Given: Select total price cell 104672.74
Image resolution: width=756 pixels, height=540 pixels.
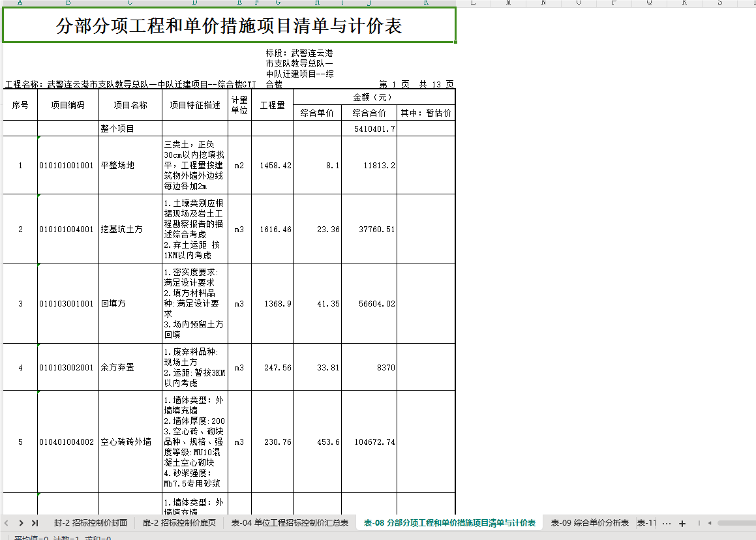Looking at the screenshot, I should [x=369, y=442].
